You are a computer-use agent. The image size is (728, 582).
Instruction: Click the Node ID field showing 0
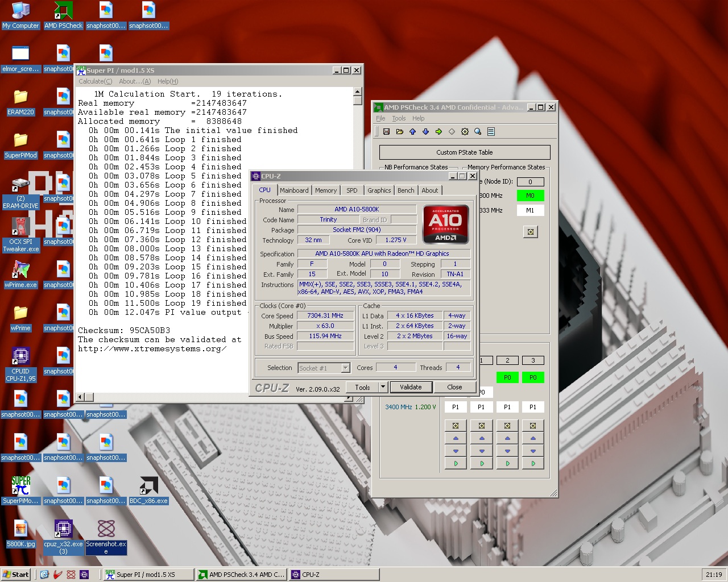[x=530, y=182]
